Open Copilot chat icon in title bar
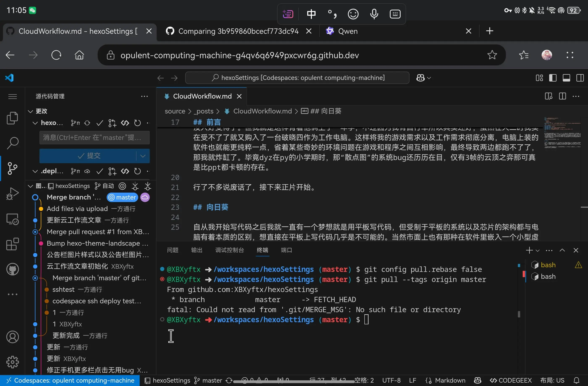 [420, 78]
